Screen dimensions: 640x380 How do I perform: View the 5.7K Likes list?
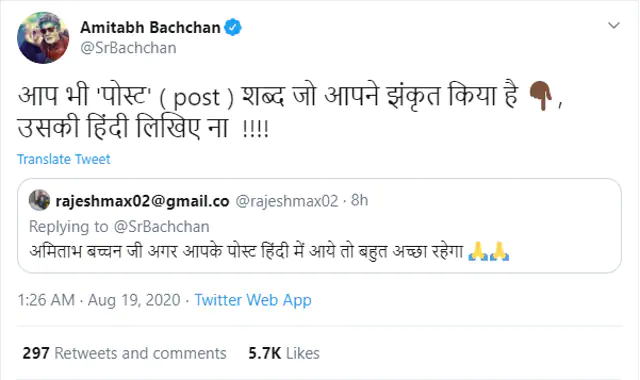pos(284,353)
